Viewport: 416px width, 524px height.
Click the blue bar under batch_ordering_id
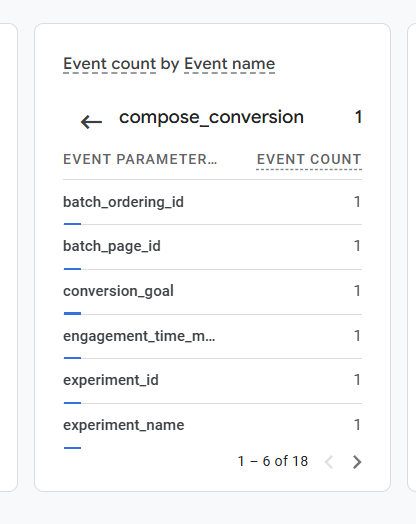point(73,224)
